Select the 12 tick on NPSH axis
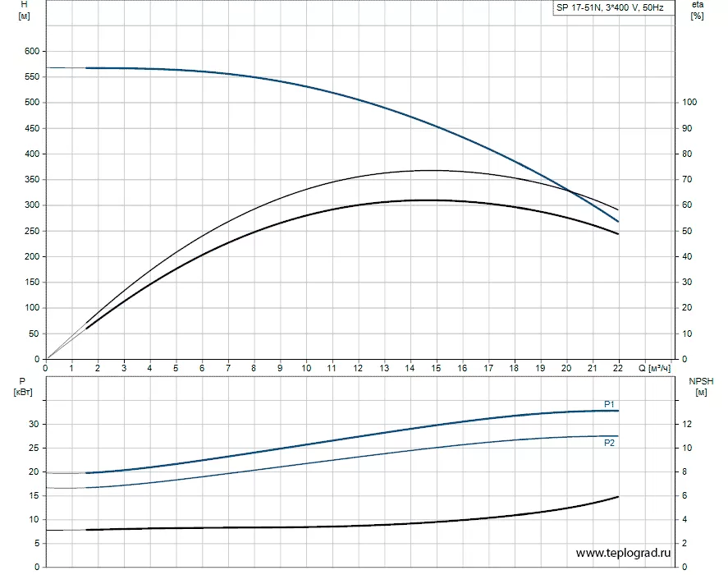This screenshot has width=728, height=575. click(x=688, y=424)
